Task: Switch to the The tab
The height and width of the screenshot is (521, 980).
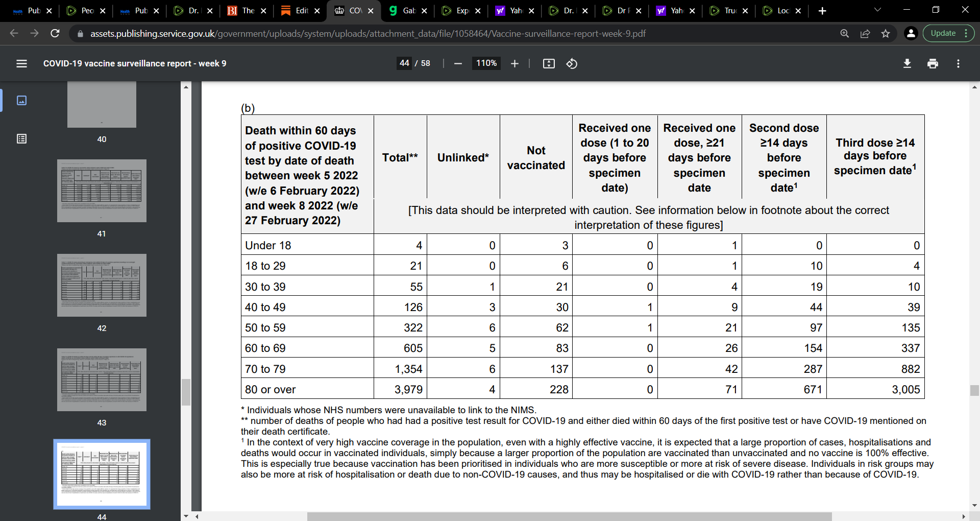Action: (x=246, y=11)
